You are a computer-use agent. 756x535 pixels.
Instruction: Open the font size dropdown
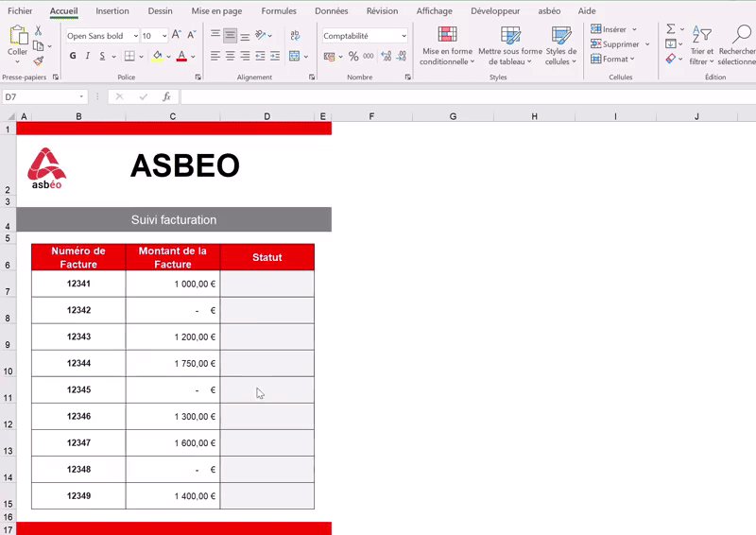click(x=163, y=36)
